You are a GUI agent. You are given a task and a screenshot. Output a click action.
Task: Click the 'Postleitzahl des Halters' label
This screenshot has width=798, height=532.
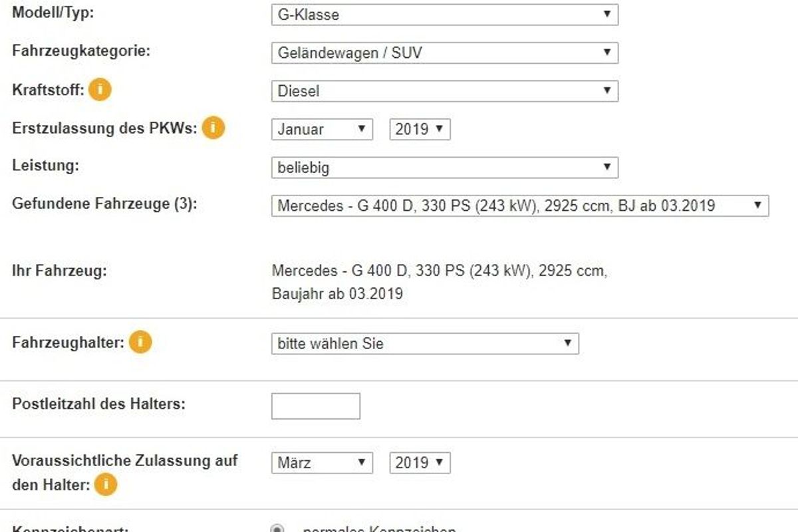[x=98, y=404]
